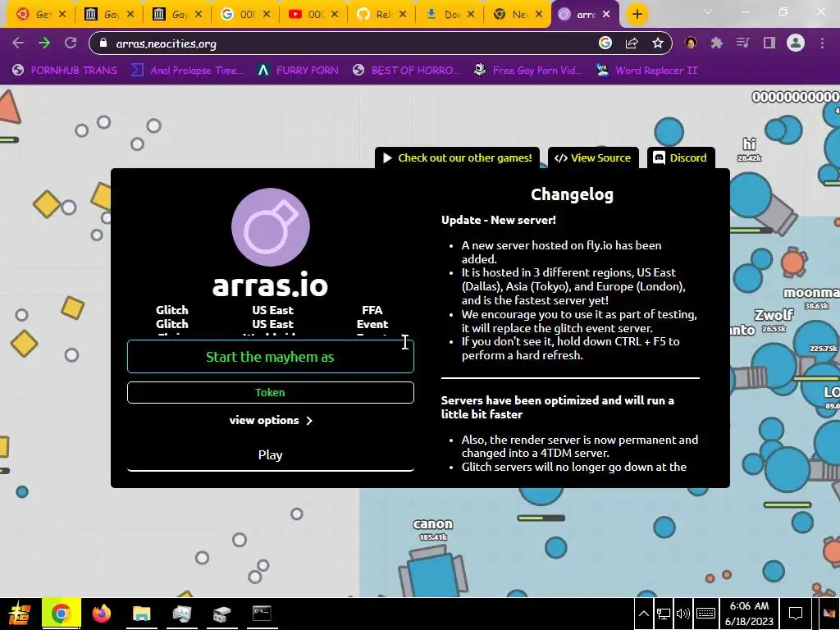Open the Chrome three-dot menu
This screenshot has width=840, height=630.
[822, 43]
